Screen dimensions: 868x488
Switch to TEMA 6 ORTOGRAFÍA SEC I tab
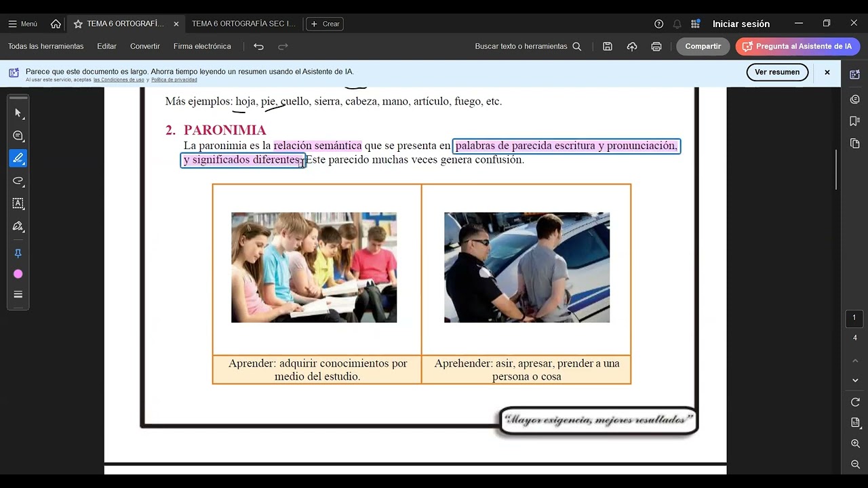point(244,24)
